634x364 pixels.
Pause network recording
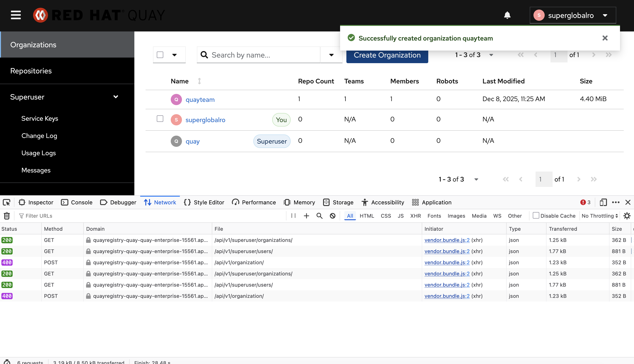click(x=293, y=216)
